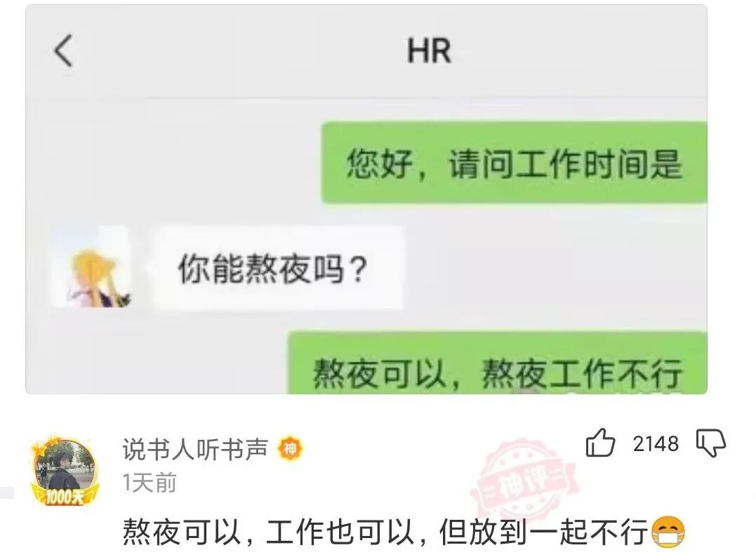Go back using the chat header arrow
The image size is (756, 557).
pos(63,50)
